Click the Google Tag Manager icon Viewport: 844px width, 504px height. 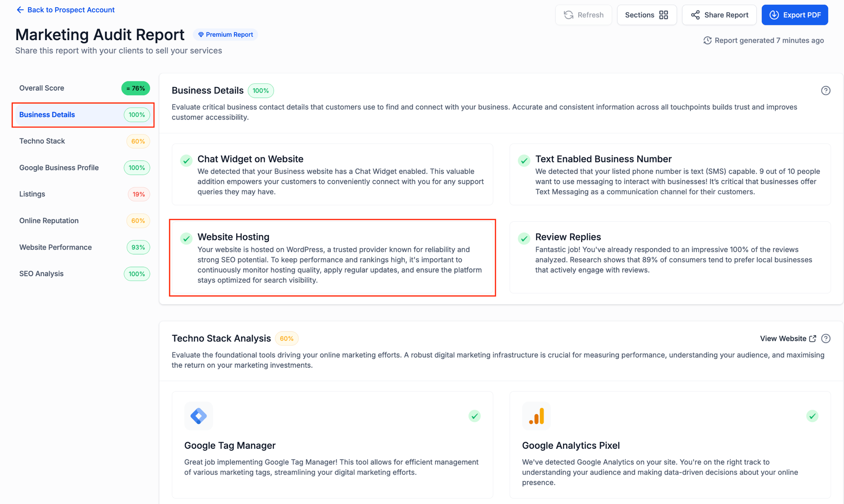pyautogui.click(x=198, y=416)
